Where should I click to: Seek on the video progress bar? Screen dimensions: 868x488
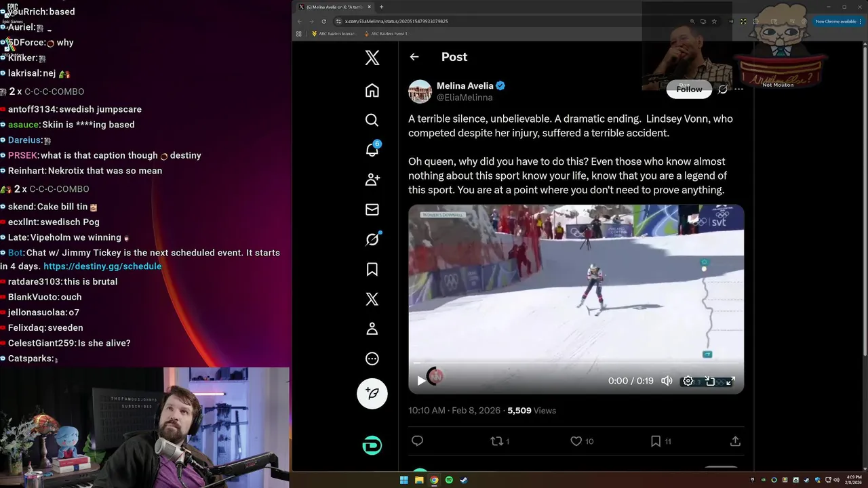click(576, 364)
